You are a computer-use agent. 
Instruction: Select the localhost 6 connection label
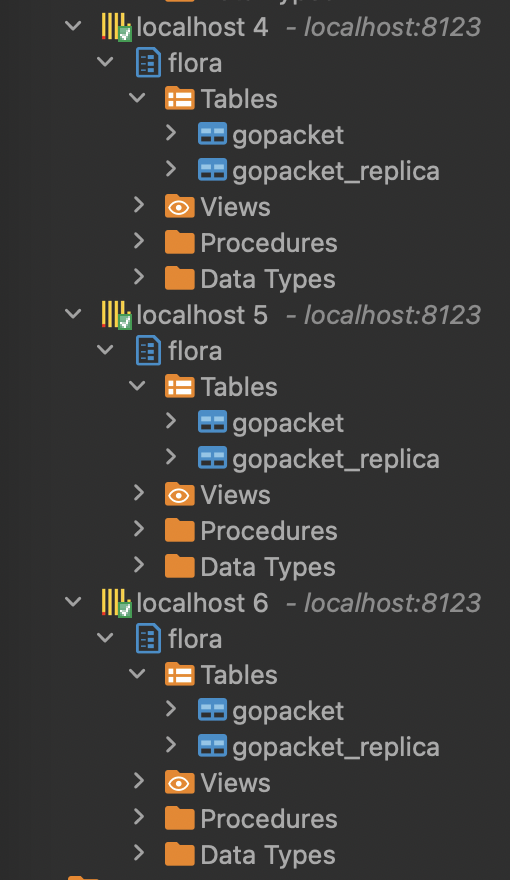click(x=203, y=603)
